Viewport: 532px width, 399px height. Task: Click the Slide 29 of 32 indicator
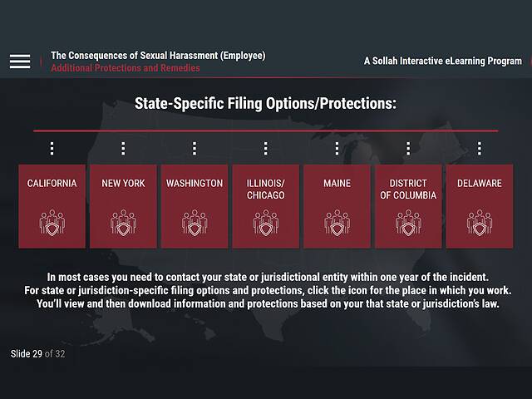(37, 354)
